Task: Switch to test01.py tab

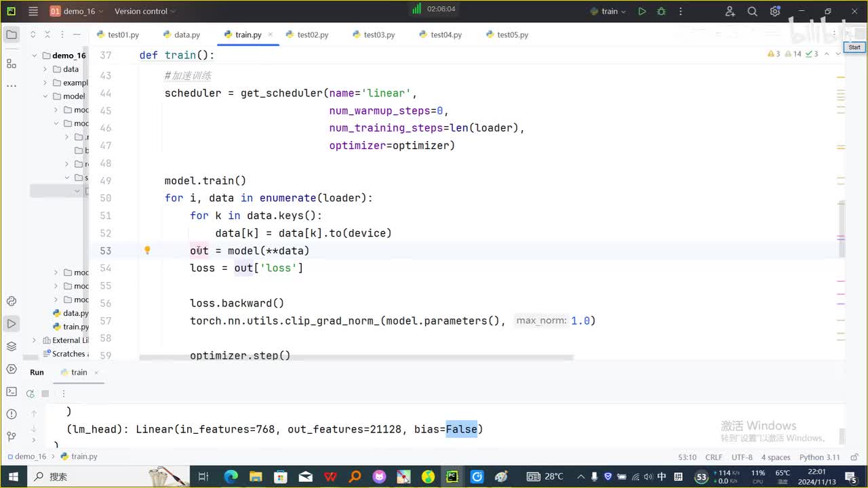Action: (117, 35)
